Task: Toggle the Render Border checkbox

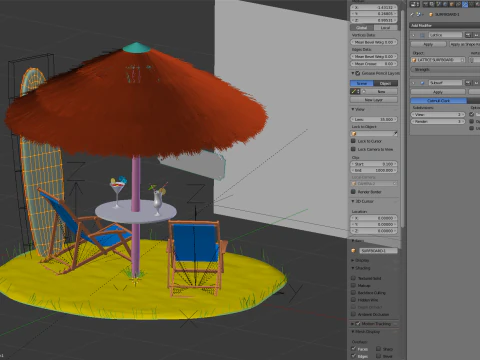Action: click(x=353, y=192)
